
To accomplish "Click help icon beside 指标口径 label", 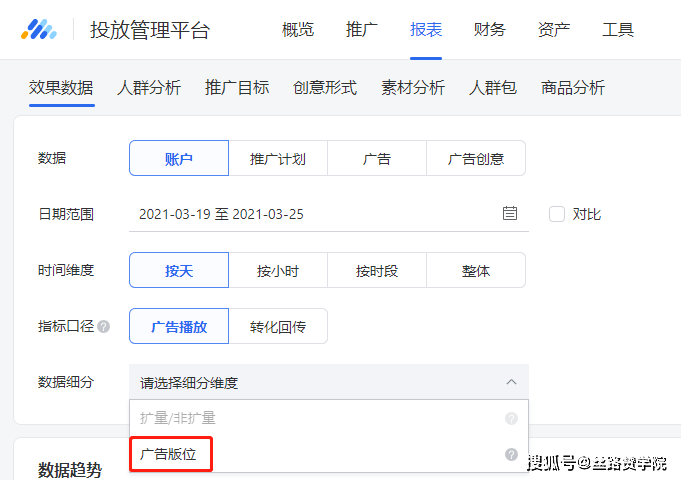I will [x=104, y=326].
